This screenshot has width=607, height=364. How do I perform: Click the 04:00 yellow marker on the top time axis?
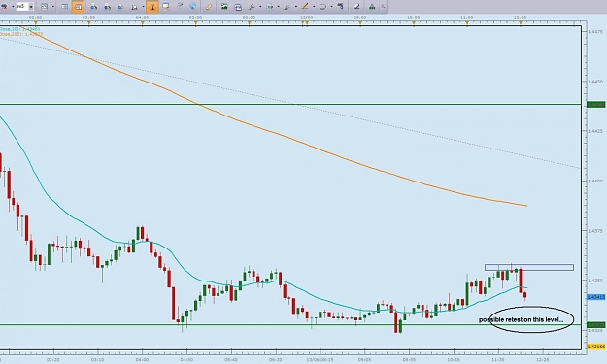[x=142, y=23]
